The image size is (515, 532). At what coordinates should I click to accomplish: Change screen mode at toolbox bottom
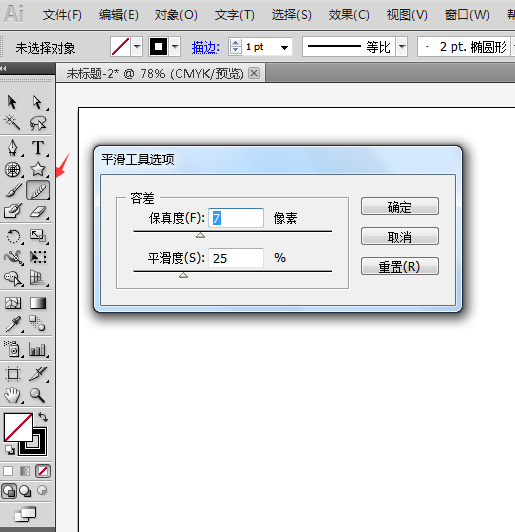[x=25, y=514]
